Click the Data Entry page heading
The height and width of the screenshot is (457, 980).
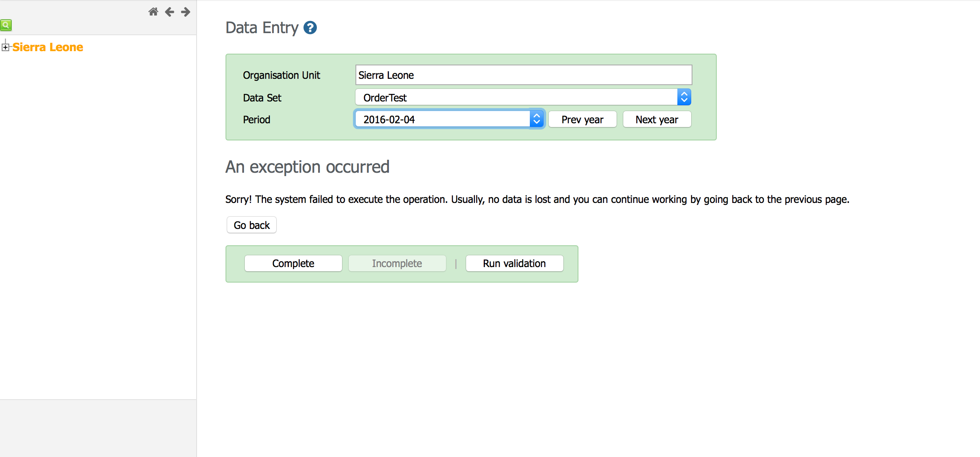click(x=262, y=28)
